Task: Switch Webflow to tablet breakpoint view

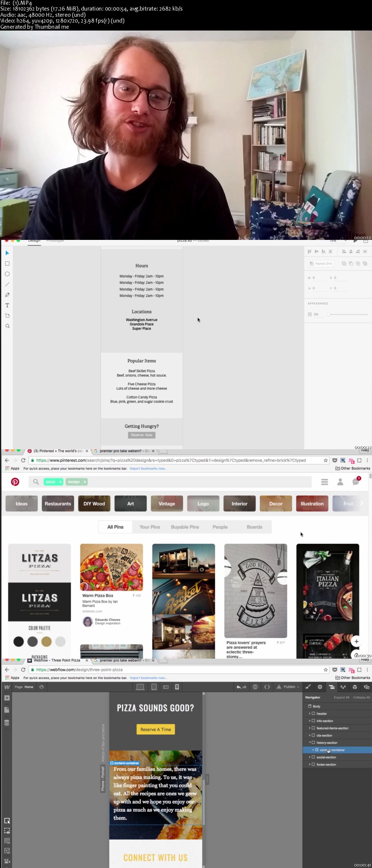Action: pyautogui.click(x=154, y=687)
